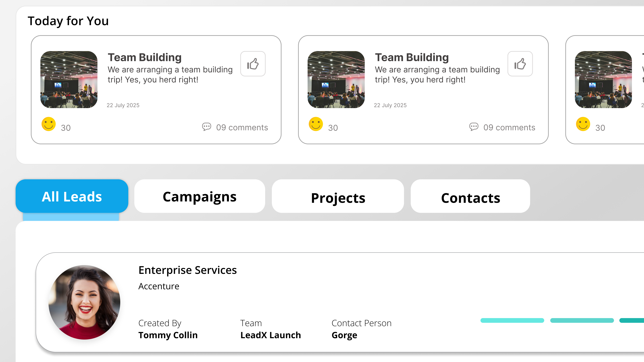644x362 pixels.
Task: Open comment bubble icon on second post
Action: pyautogui.click(x=474, y=127)
